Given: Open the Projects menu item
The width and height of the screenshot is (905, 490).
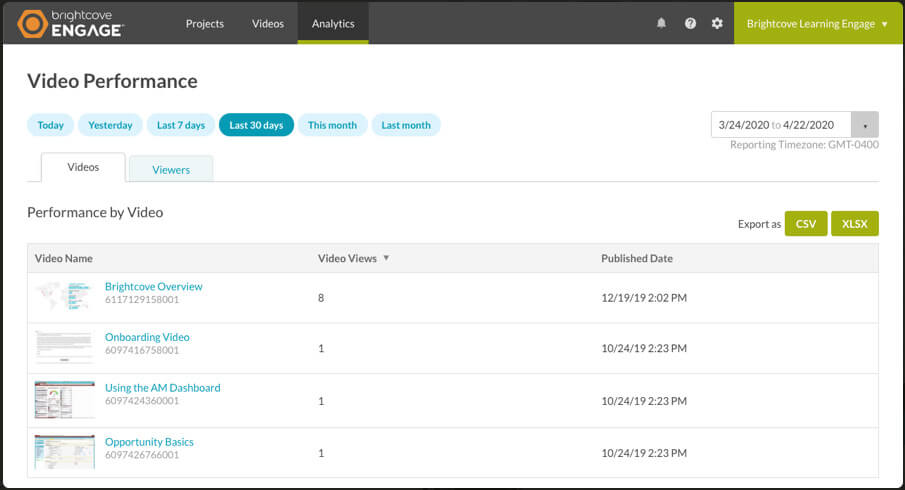Looking at the screenshot, I should click(x=204, y=24).
